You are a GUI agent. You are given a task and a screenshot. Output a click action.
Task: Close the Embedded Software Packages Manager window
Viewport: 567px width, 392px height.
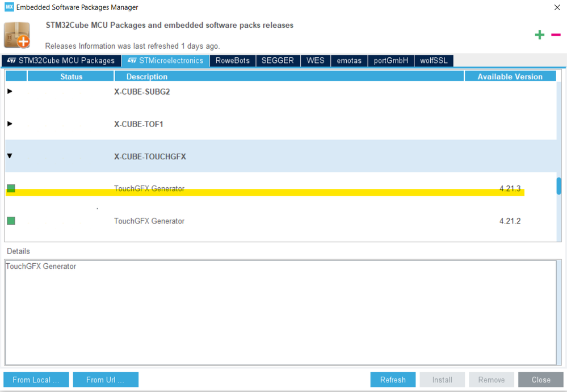pos(557,7)
